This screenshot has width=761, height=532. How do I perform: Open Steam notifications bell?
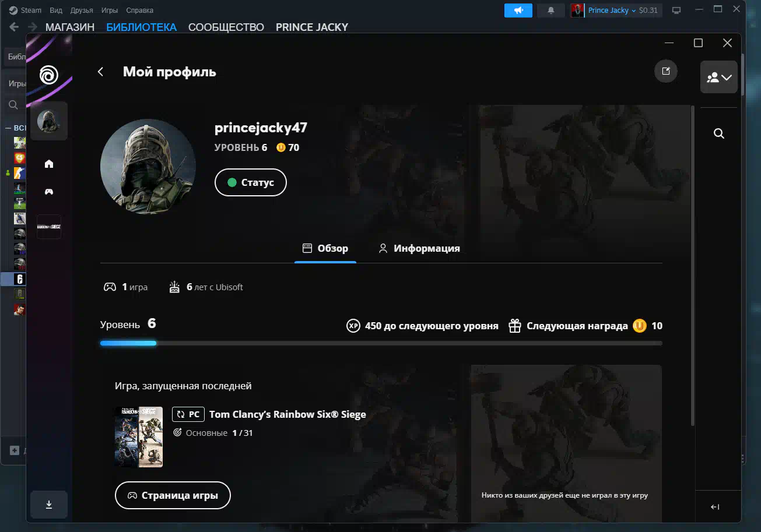(551, 10)
